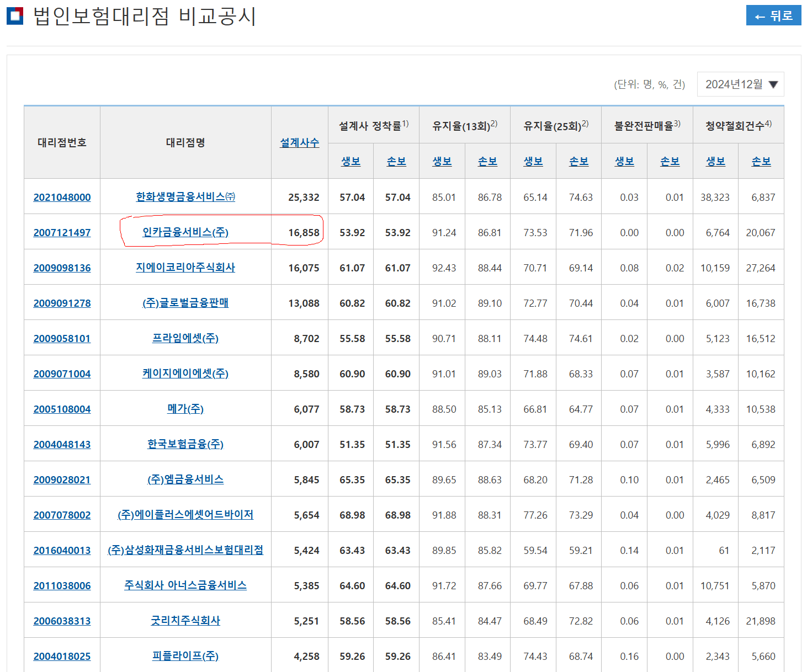This screenshot has width=807, height=672.
Task: Click the 법인보험대리점 비교공시 page title
Action: click(x=145, y=16)
